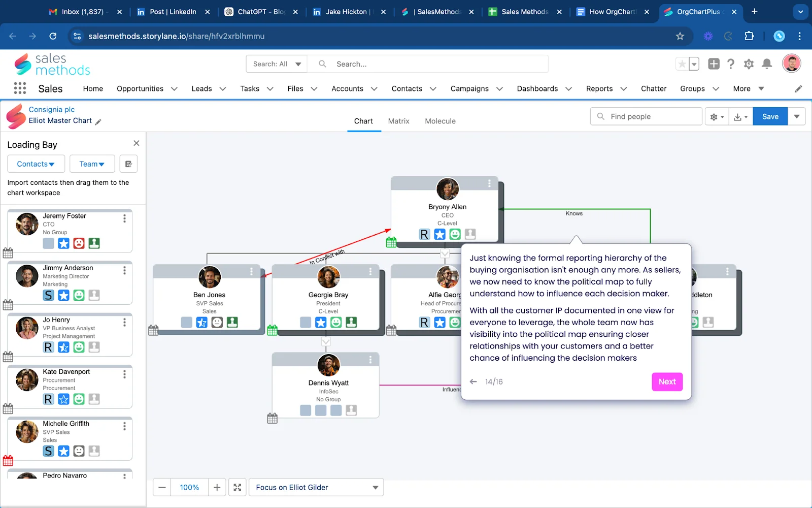Click Jimmy Anderson's S status badge
812x508 pixels.
(x=48, y=296)
